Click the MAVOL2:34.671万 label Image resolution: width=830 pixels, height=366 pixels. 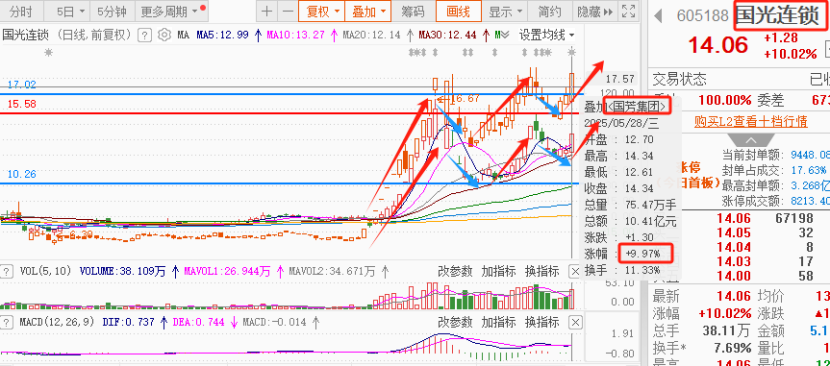click(x=332, y=272)
